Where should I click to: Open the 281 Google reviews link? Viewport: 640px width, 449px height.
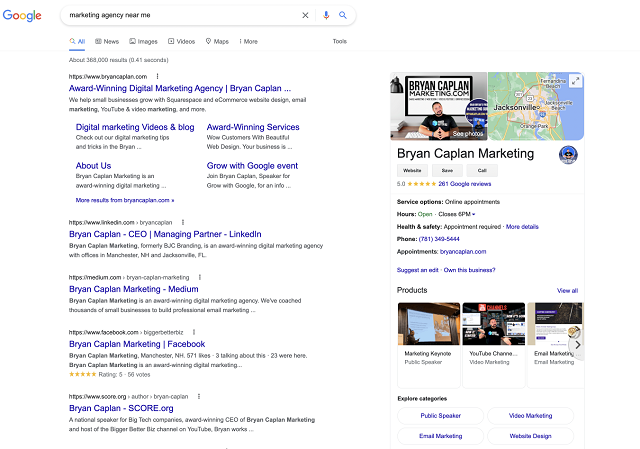tap(464, 184)
